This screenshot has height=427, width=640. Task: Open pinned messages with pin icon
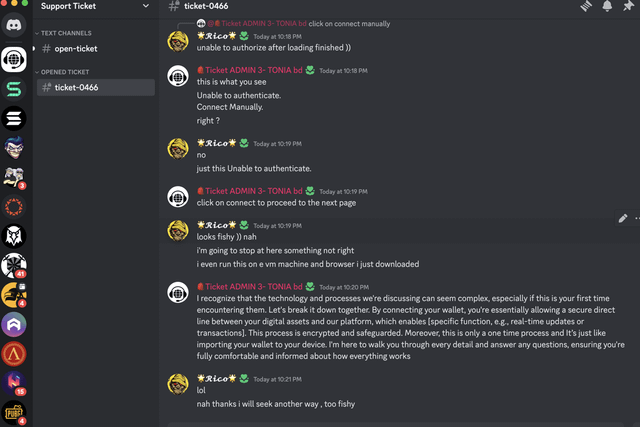pyautogui.click(x=628, y=6)
